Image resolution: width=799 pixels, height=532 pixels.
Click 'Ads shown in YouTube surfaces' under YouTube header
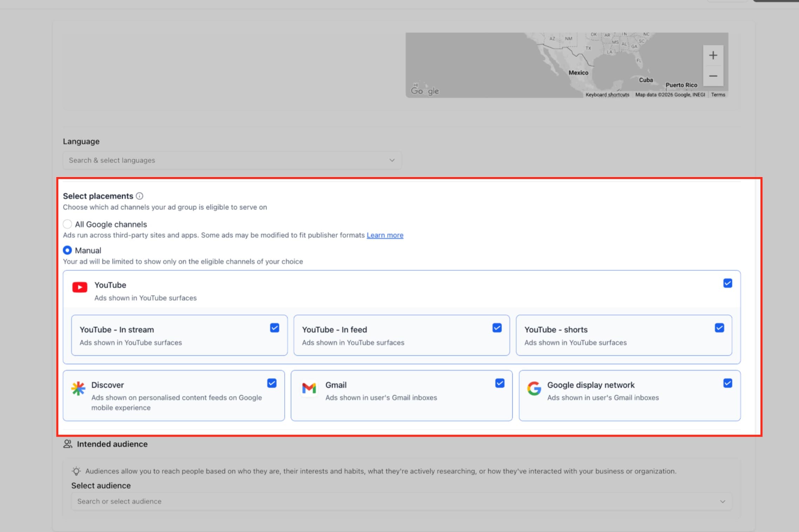click(146, 298)
